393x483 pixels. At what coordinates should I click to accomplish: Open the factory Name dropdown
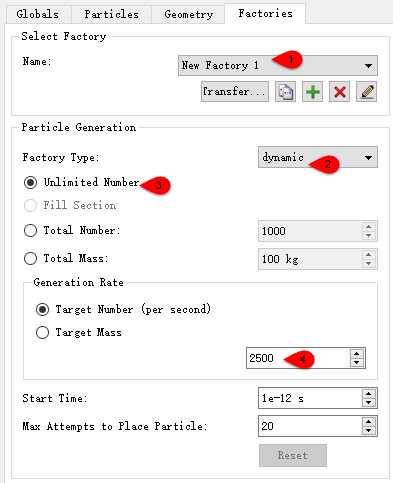278,66
